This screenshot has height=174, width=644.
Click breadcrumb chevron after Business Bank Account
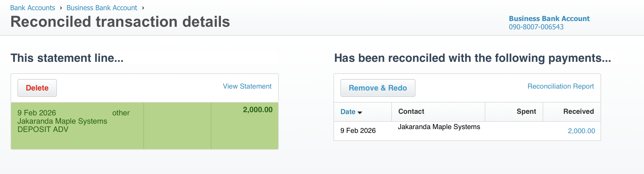point(143,8)
